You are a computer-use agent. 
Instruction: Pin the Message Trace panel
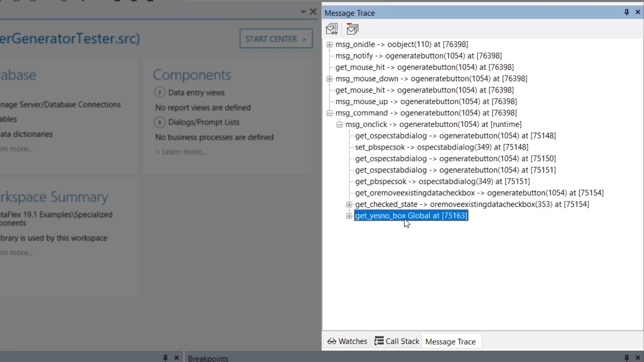click(626, 12)
